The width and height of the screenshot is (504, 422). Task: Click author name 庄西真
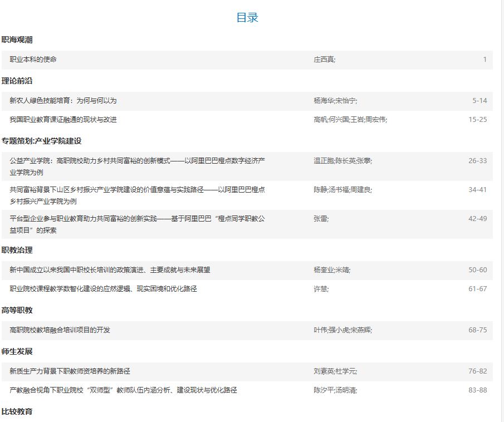(325, 60)
